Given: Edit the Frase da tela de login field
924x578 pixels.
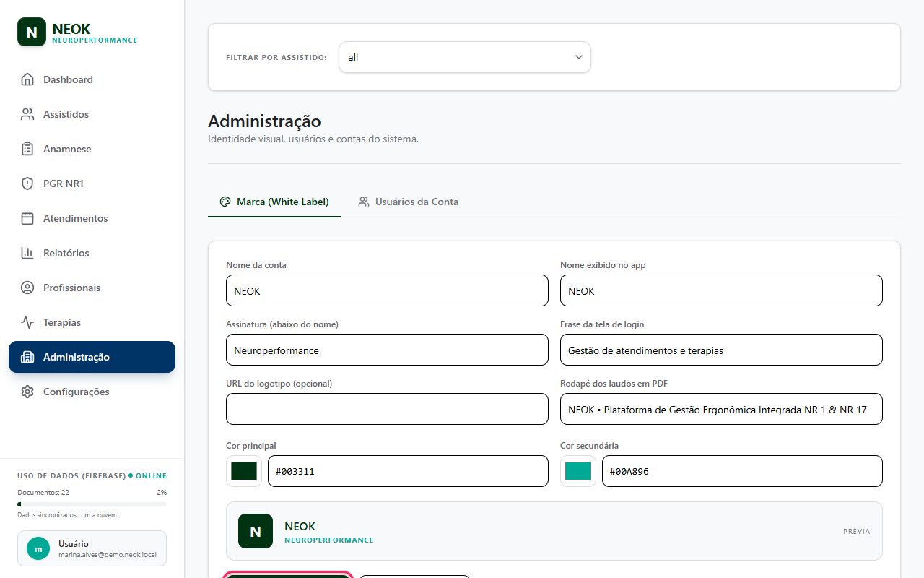Looking at the screenshot, I should point(721,350).
